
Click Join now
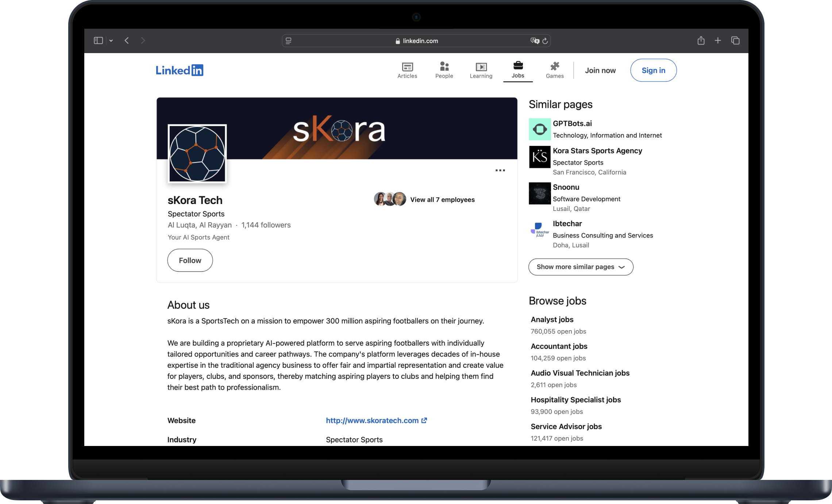click(x=600, y=70)
